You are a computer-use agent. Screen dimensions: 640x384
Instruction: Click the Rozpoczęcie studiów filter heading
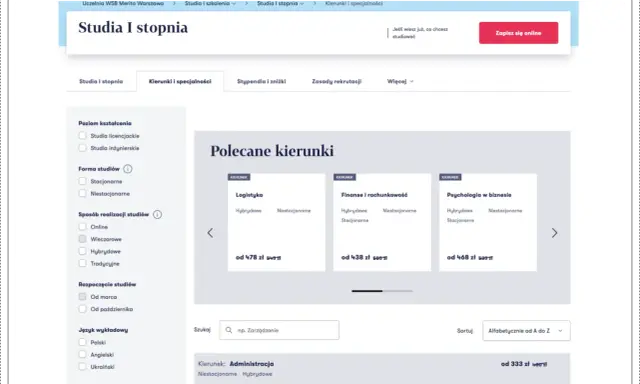point(107,284)
